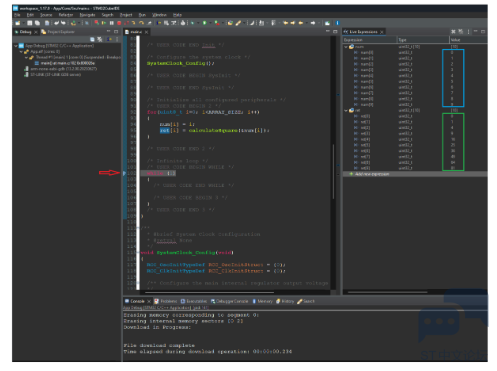497x371 pixels.
Task: Open the dropdown arrow beside the Back navigation arrow
Action: pos(307,23)
